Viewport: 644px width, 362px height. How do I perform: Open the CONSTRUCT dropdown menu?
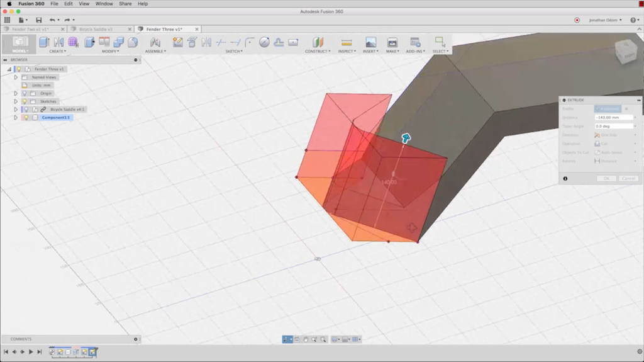point(318,52)
